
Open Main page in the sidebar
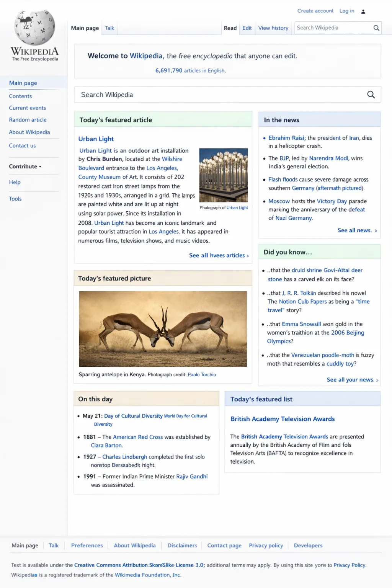23,83
